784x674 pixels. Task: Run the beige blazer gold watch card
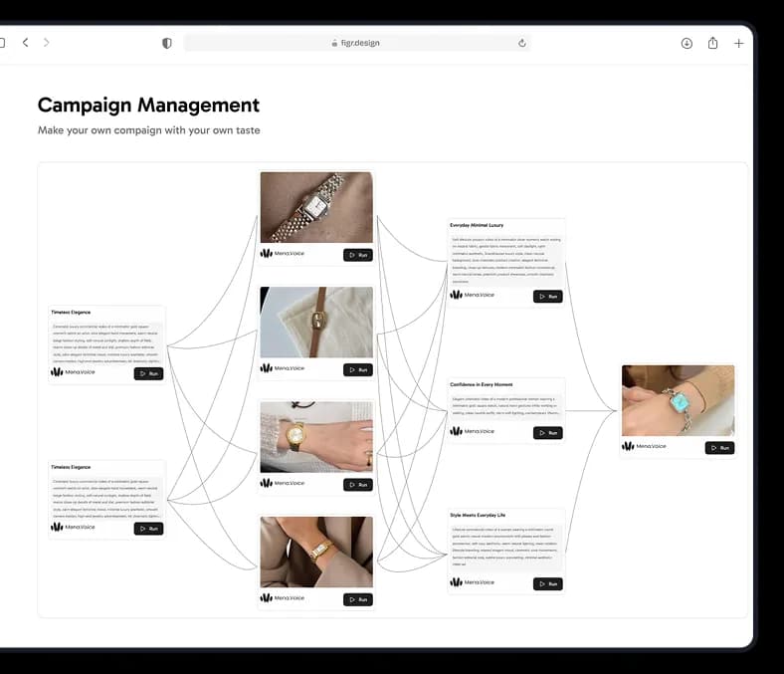pyautogui.click(x=358, y=599)
